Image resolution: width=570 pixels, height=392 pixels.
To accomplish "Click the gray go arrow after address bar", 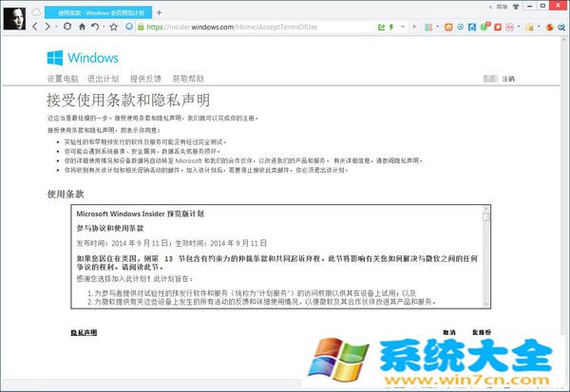I will (x=414, y=27).
